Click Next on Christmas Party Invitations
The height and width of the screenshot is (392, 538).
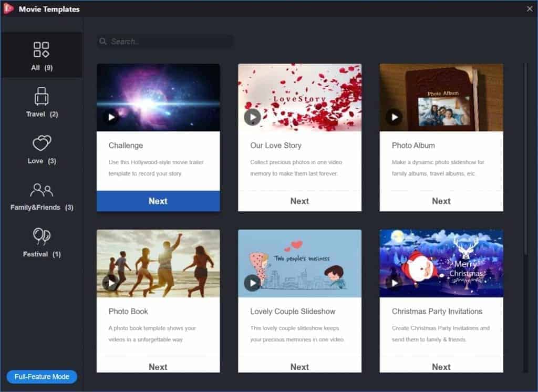click(x=441, y=367)
